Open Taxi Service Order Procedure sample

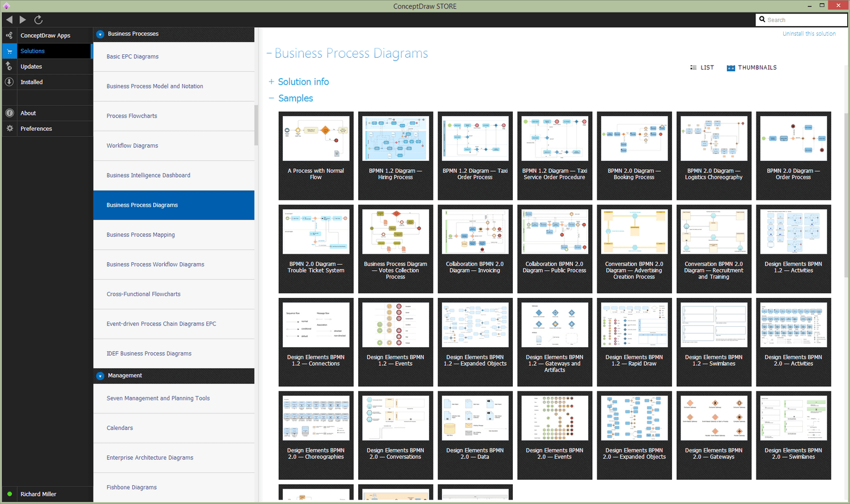pyautogui.click(x=555, y=156)
